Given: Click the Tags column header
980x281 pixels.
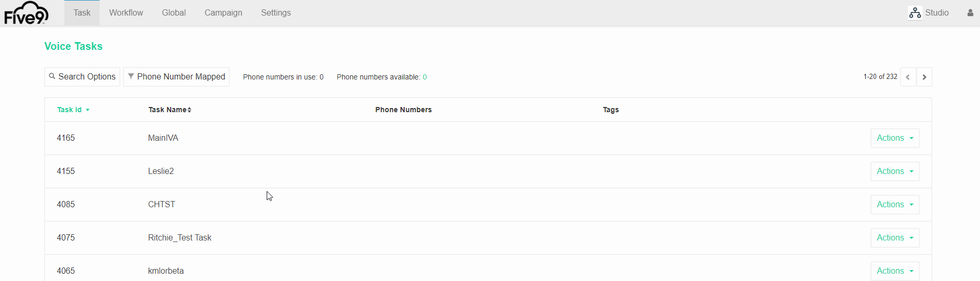Looking at the screenshot, I should (611, 110).
